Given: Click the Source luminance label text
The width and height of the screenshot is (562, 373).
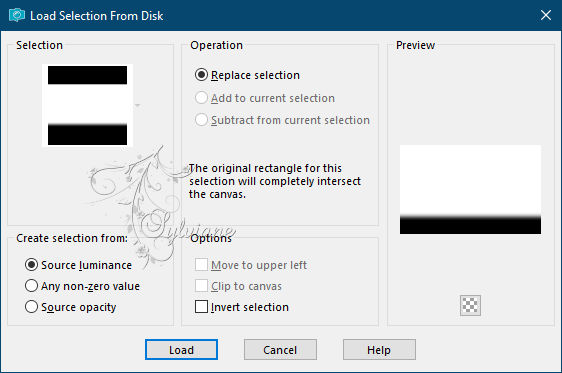Looking at the screenshot, I should pyautogui.click(x=86, y=265).
